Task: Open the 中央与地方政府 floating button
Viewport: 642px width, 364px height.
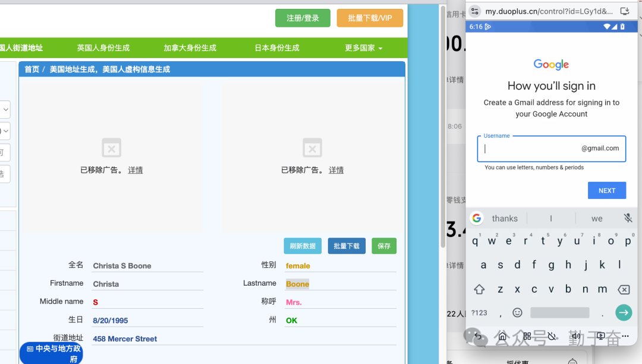Action: pyautogui.click(x=51, y=353)
